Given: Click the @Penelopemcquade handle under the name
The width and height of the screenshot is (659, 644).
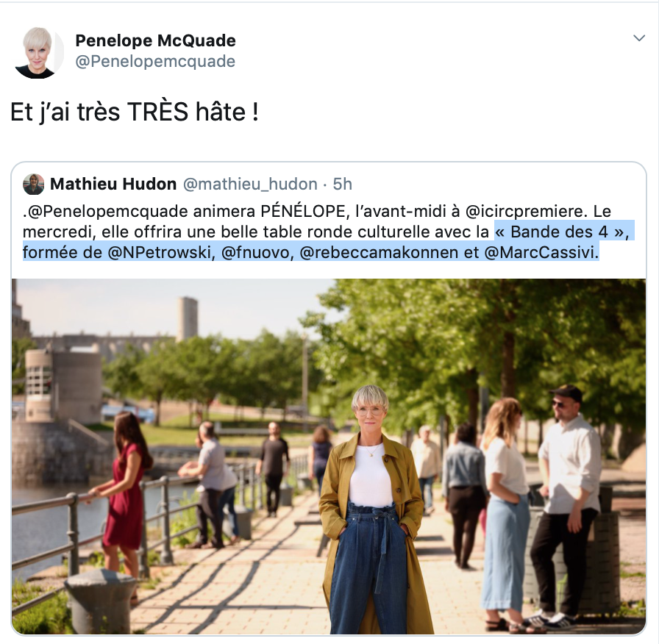Looking at the screenshot, I should click(x=155, y=61).
